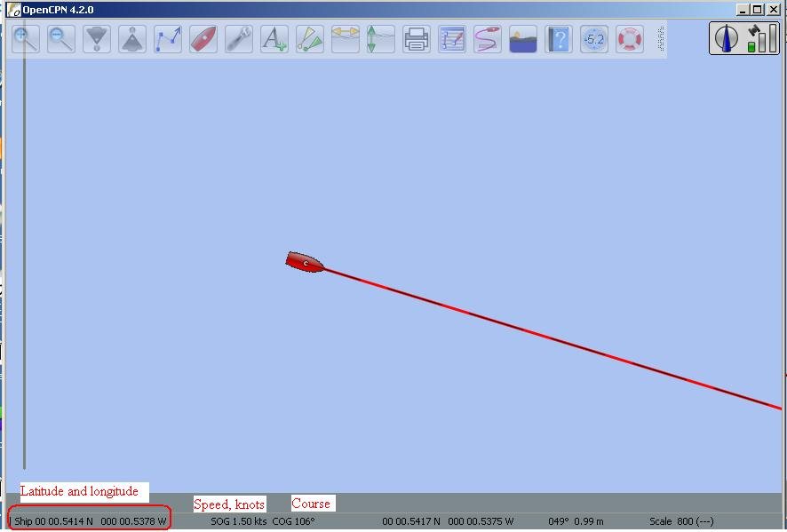Open Options with the wrench icon

[x=239, y=39]
